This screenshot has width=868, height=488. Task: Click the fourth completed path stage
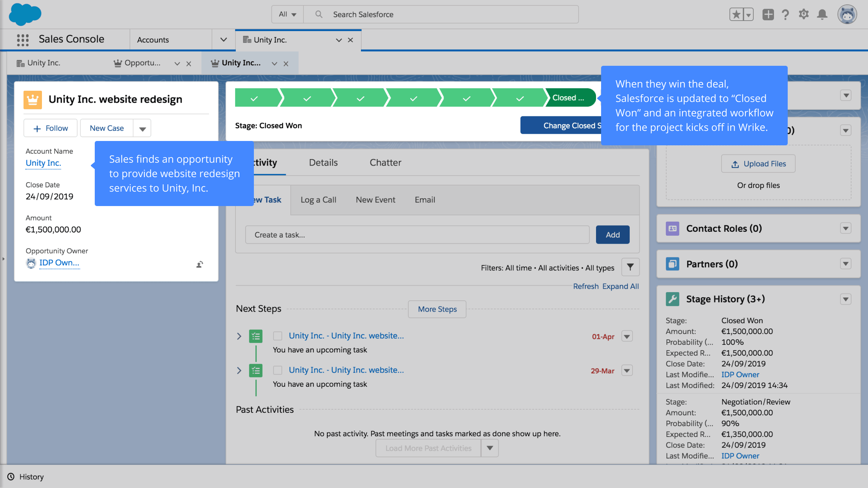(x=414, y=98)
